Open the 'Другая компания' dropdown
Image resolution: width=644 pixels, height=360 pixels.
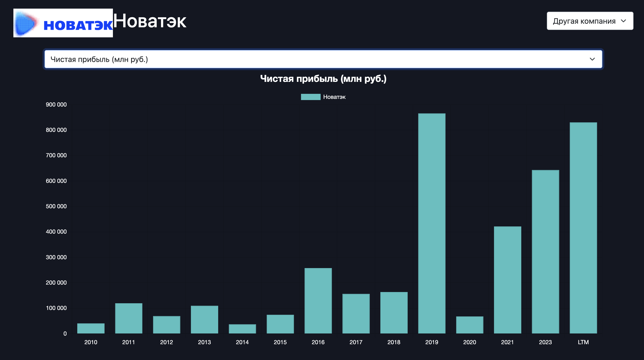point(590,21)
